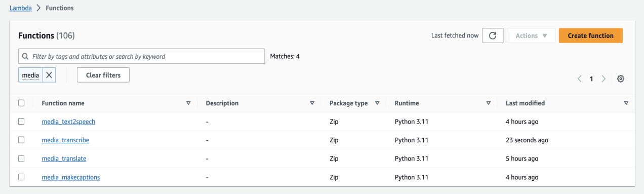Image resolution: width=644 pixels, height=194 pixels.
Task: Click Create function button
Action: point(590,35)
